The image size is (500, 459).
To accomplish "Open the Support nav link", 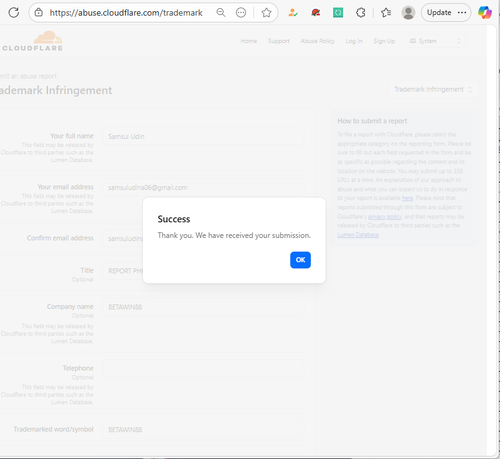I will tap(279, 41).
